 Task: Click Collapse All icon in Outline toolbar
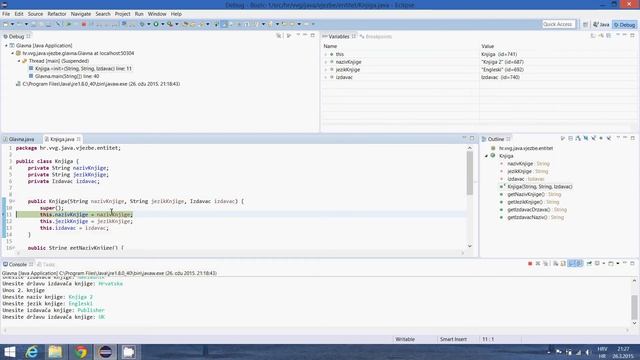pos(571,139)
